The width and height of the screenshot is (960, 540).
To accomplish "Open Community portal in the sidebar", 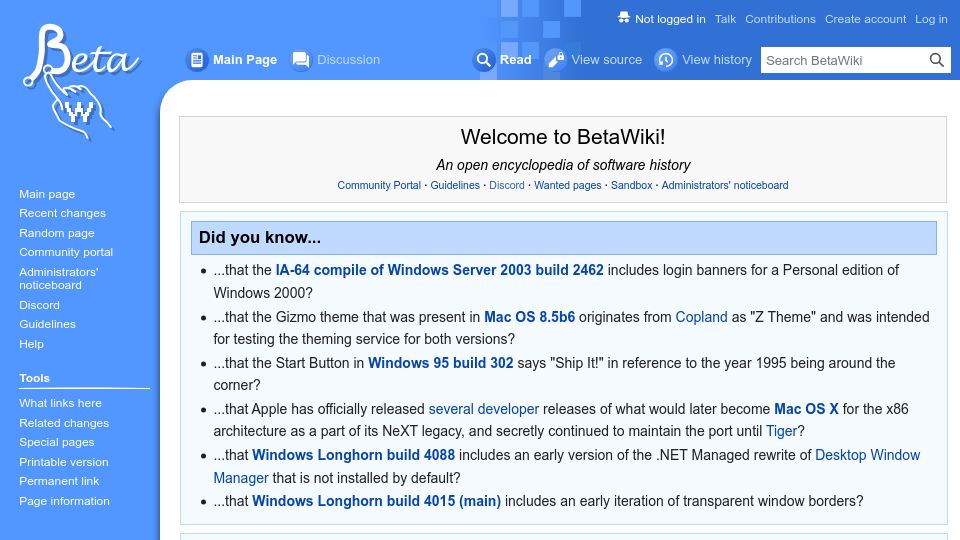I will [x=66, y=252].
